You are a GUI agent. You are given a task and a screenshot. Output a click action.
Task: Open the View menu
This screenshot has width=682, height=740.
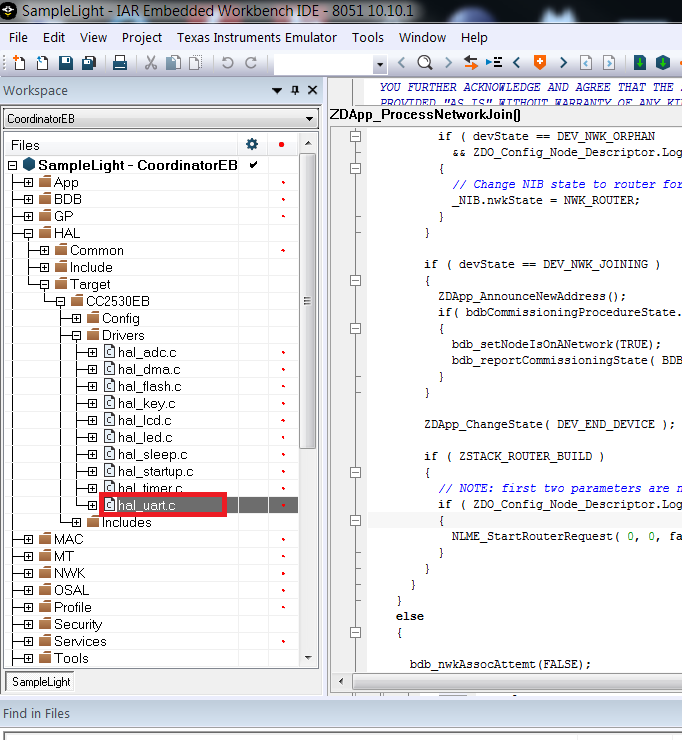(93, 38)
